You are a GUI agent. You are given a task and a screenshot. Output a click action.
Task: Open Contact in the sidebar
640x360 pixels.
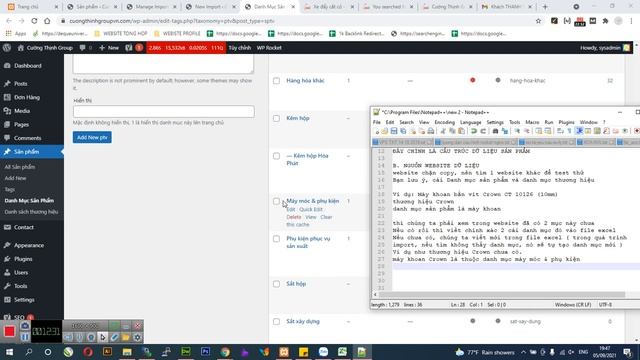(x=24, y=227)
